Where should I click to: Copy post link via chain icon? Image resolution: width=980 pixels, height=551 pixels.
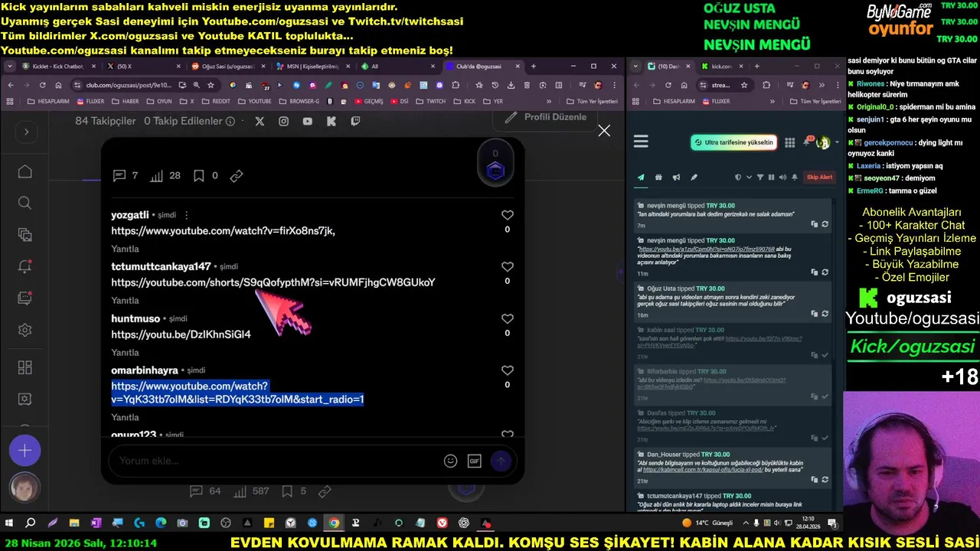pos(237,176)
